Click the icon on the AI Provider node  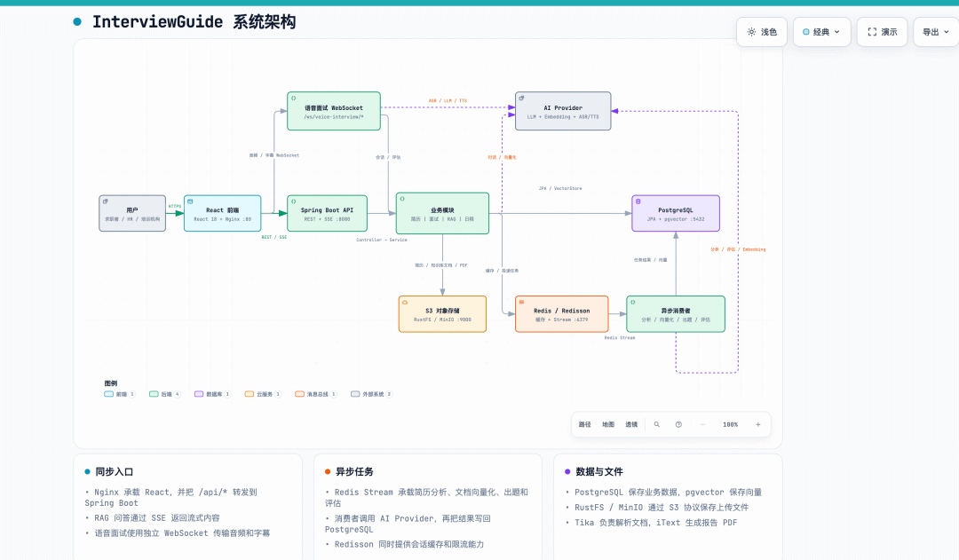click(521, 98)
